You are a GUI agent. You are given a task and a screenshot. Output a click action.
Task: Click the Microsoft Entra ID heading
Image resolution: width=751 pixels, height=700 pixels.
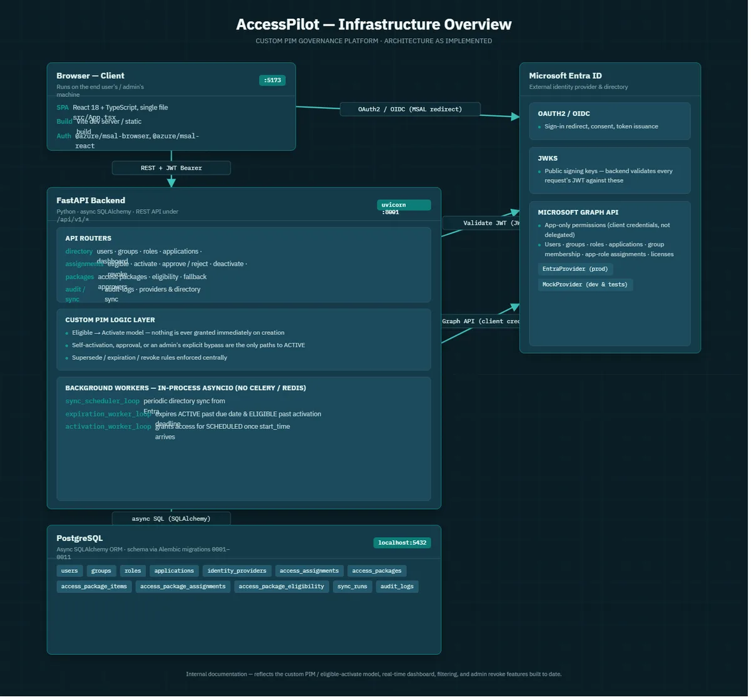coord(566,76)
